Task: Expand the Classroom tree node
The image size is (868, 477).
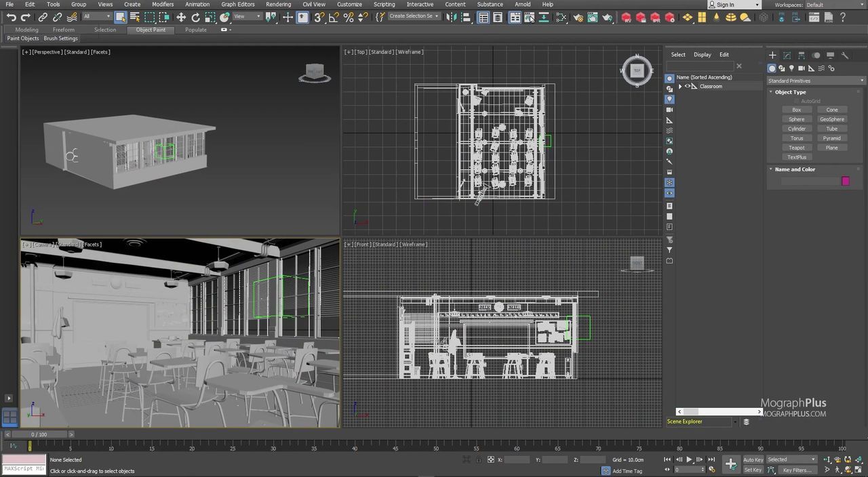Action: click(680, 87)
